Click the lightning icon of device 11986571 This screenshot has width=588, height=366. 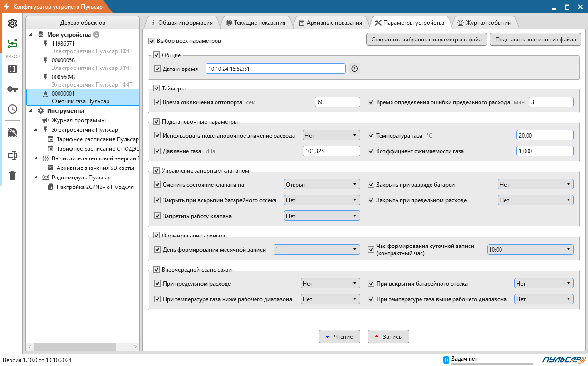[46, 43]
